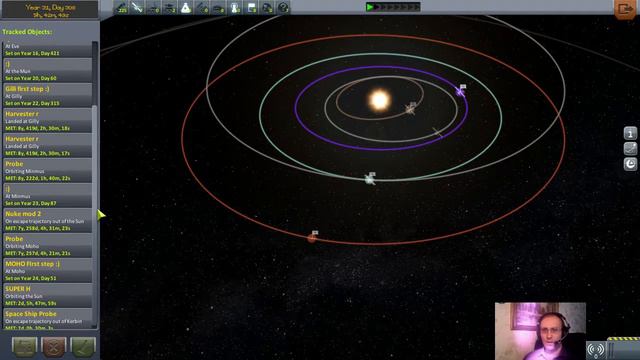Toggle the debris filter showing 225
Screen dimensions: 640x360
[121, 7]
